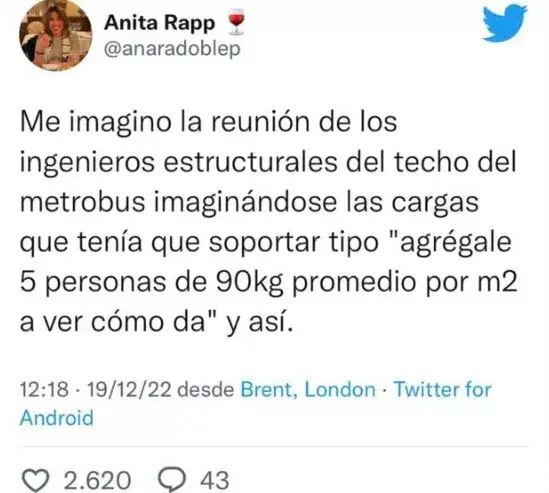Viewport: 549px width, 493px height.
Task: Like the tweet with the heart icon
Action: [36, 480]
